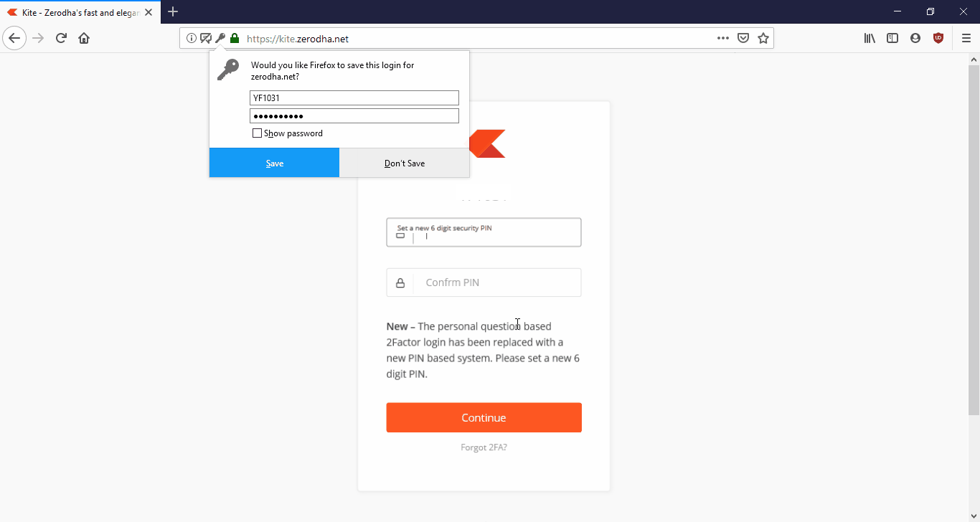Focus the masked password field in popup

pyautogui.click(x=354, y=116)
